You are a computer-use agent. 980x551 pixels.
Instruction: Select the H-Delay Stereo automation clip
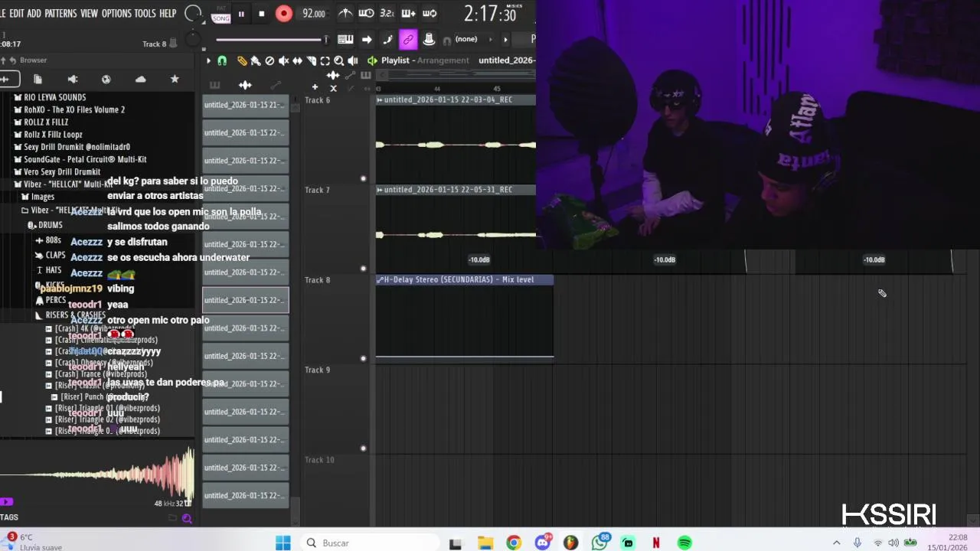click(464, 280)
